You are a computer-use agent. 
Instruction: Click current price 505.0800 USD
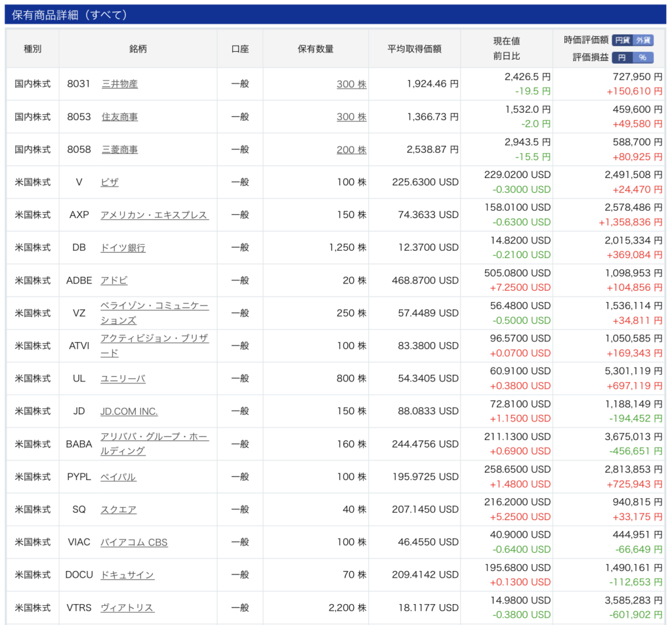click(517, 272)
